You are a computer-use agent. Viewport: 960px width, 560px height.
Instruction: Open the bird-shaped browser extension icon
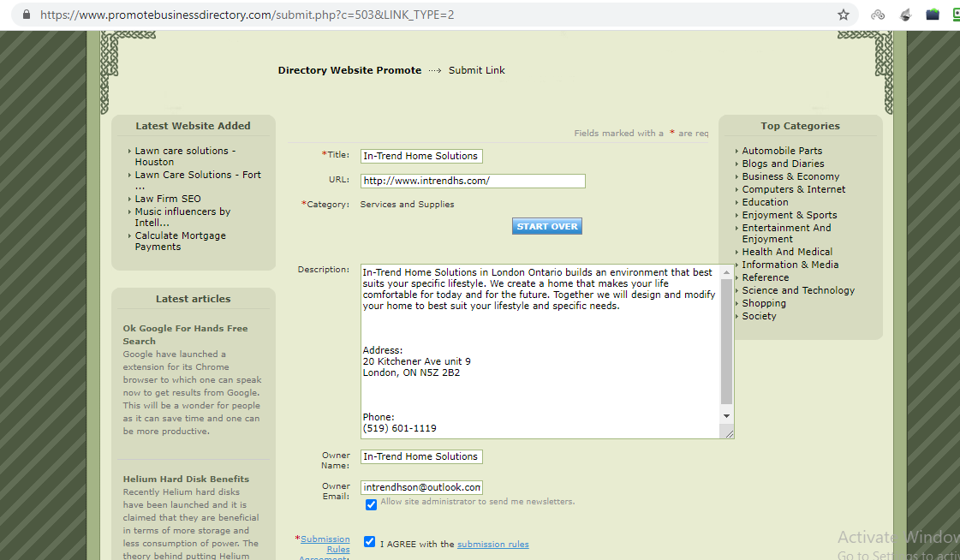pos(905,15)
